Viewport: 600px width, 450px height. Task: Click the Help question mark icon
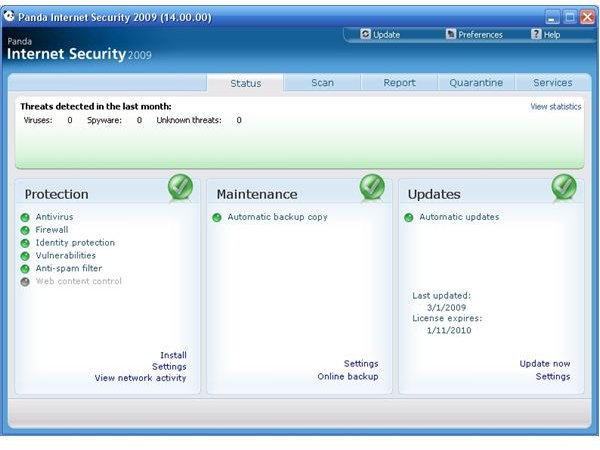click(536, 34)
